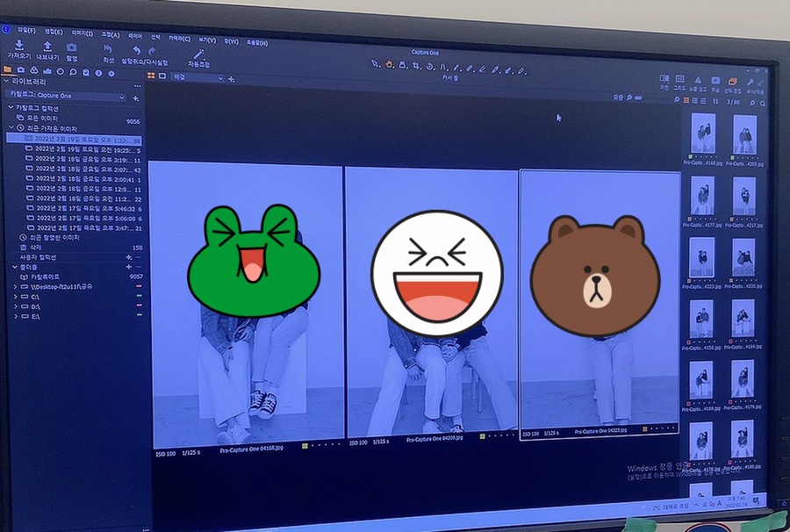Collapse the 라이브러리 panel
Screen dimensions: 790x532
pos(6,81)
